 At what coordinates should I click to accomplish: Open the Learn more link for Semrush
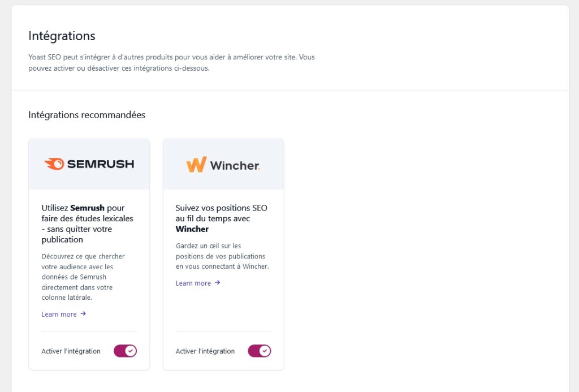[59, 313]
